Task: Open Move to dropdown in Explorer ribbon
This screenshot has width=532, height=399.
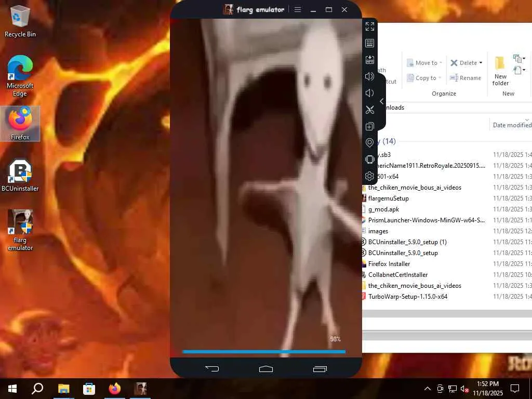Action: [424, 63]
